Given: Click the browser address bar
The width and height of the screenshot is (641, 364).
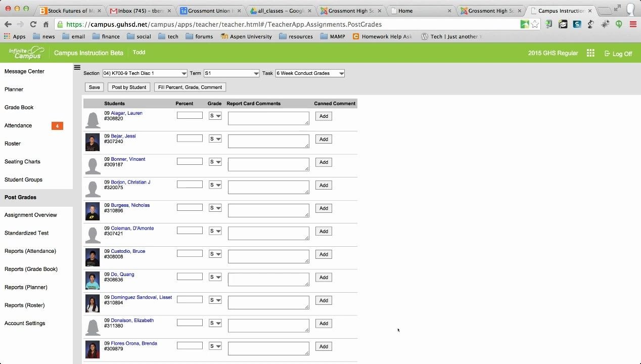Looking at the screenshot, I should pyautogui.click(x=288, y=24).
